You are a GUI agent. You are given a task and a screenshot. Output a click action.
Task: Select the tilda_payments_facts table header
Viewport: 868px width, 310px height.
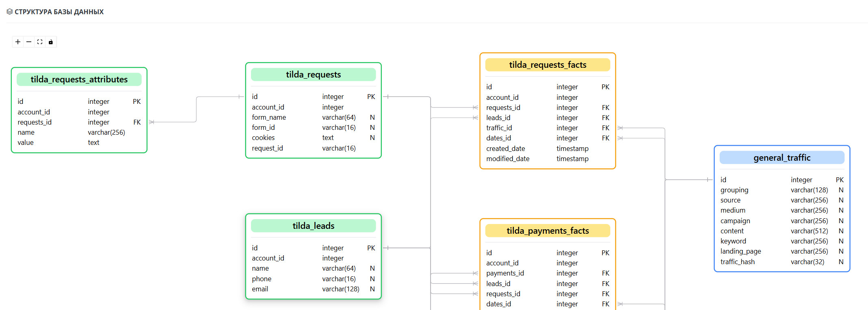click(x=548, y=231)
